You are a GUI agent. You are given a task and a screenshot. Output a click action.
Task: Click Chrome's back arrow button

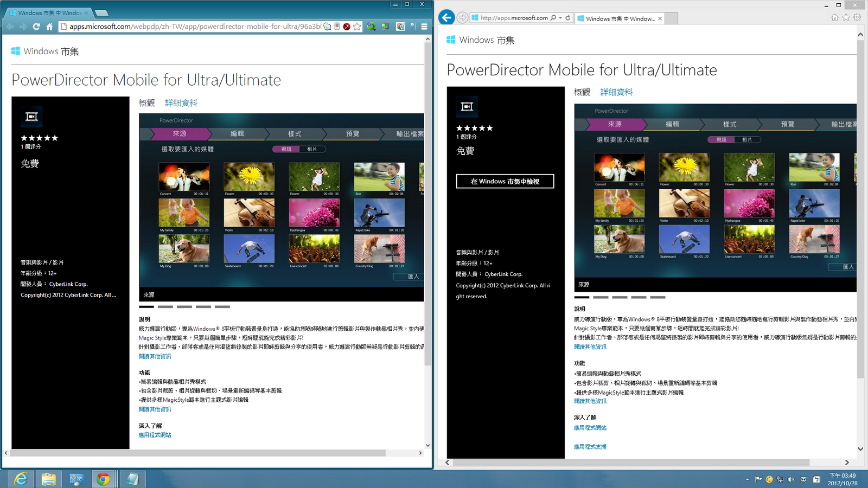pyautogui.click(x=10, y=27)
